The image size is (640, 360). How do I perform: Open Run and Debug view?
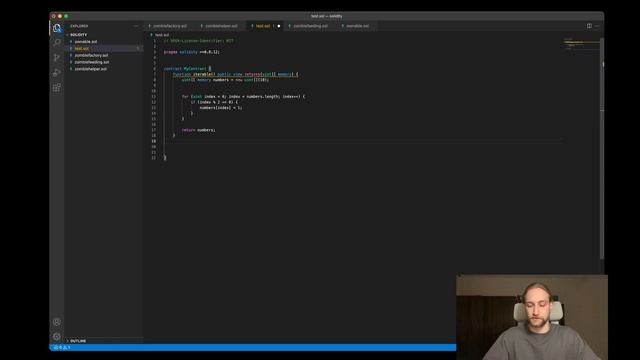[x=57, y=73]
